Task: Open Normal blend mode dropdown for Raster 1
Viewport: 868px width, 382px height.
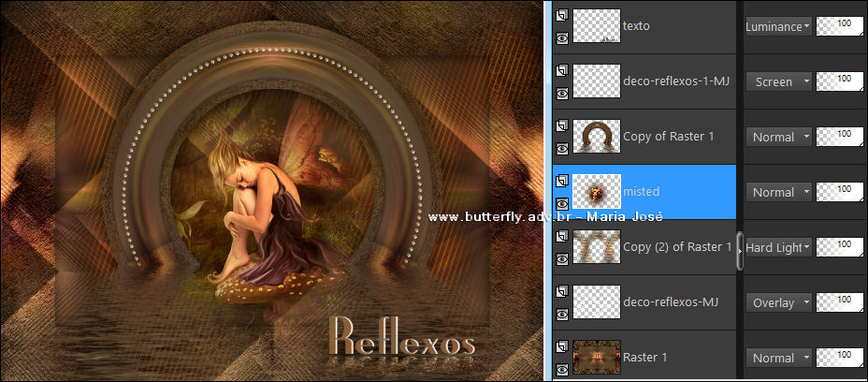Action: point(778,359)
